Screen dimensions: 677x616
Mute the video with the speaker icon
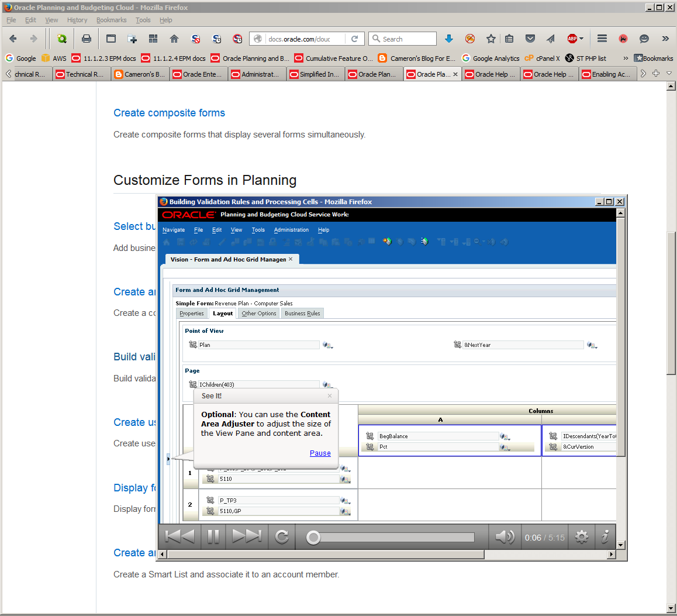[x=505, y=537]
